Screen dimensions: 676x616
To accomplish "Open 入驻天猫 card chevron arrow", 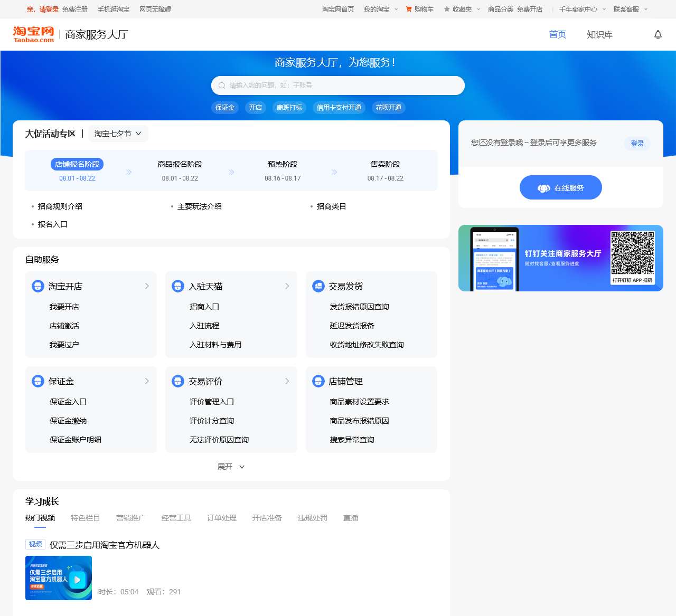I will point(287,286).
